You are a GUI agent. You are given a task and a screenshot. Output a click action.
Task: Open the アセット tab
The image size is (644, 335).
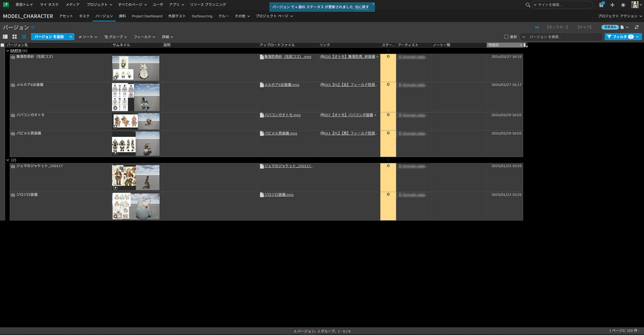(x=66, y=16)
